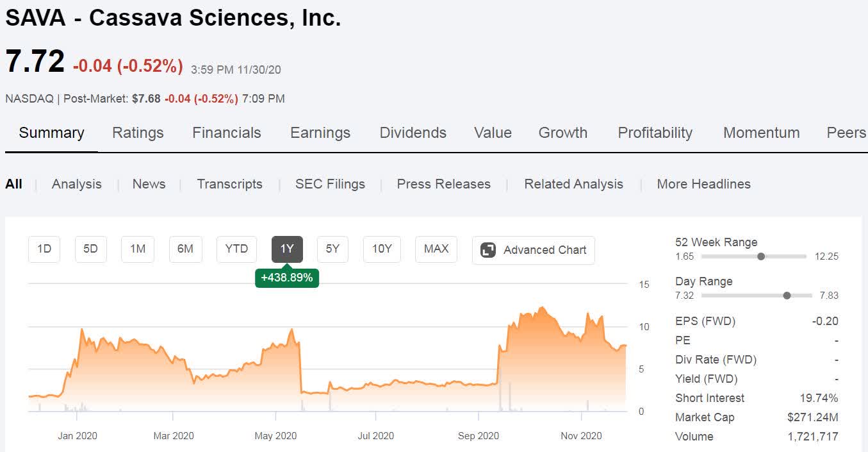
Task: Switch chart to 5D range
Action: (90, 249)
